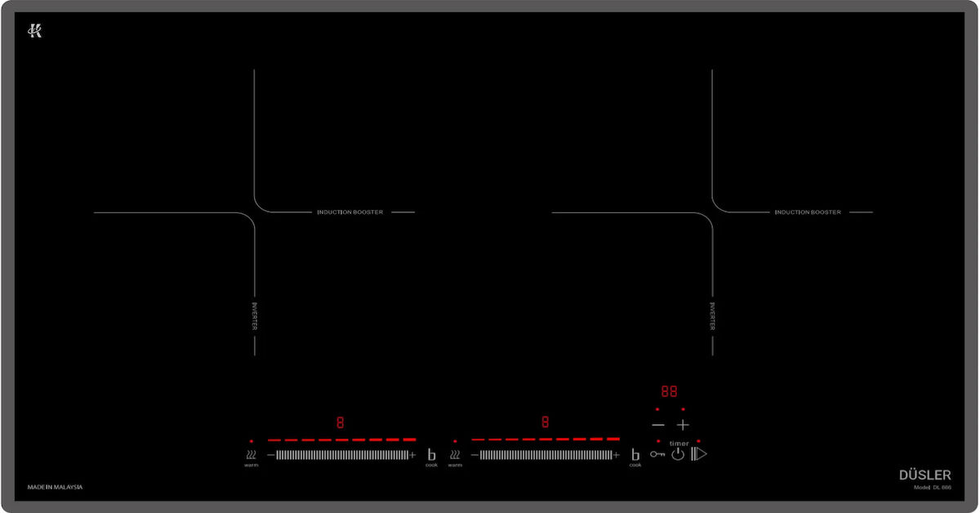Viewport: 980px width, 513px height.
Task: Tap the key-shaped child lock icon
Action: click(657, 453)
